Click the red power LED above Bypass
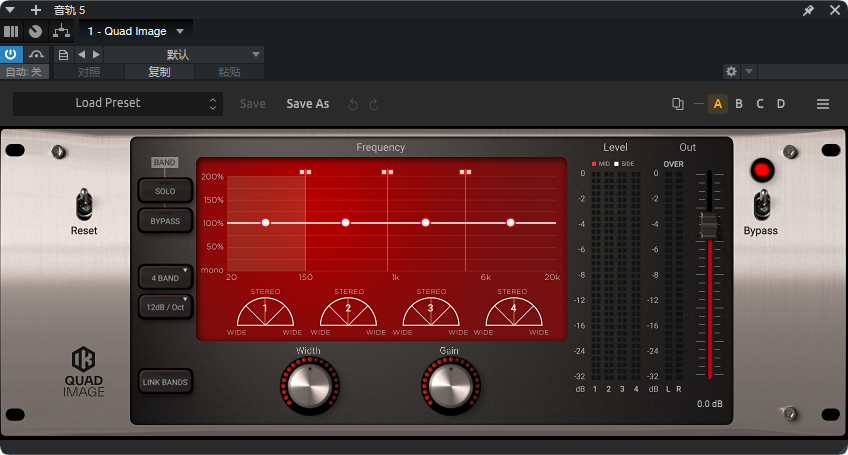 point(762,170)
